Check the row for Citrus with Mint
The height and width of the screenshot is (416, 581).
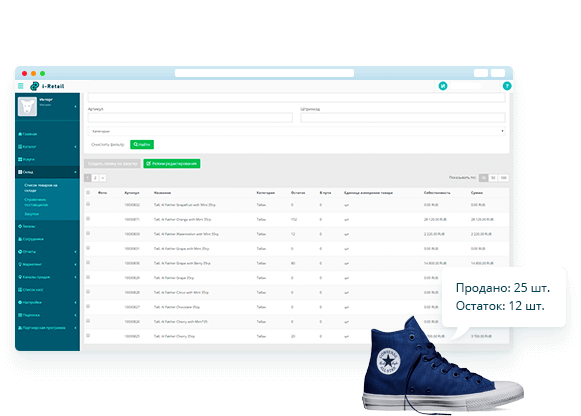88,292
